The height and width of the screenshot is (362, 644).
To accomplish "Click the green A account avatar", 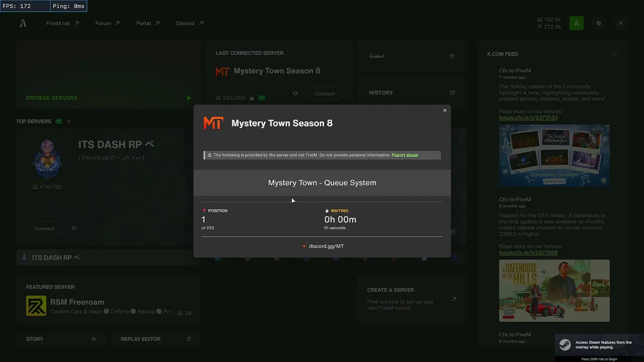I will point(577,23).
